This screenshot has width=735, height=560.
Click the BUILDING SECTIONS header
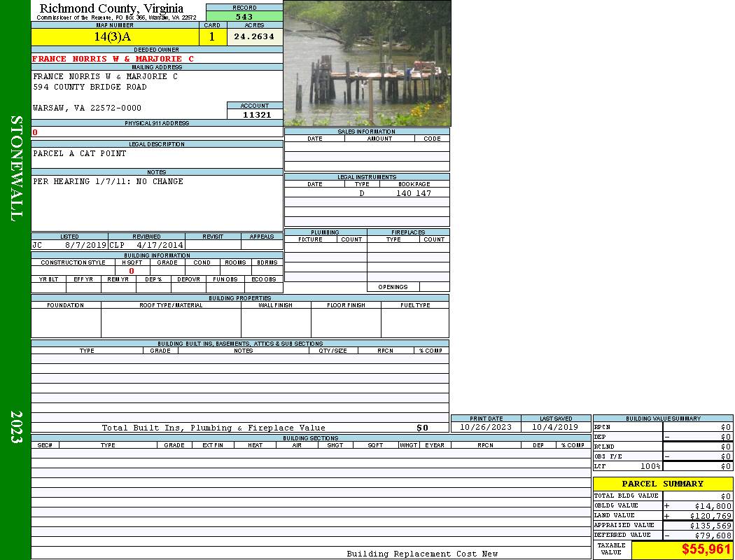coord(311,438)
